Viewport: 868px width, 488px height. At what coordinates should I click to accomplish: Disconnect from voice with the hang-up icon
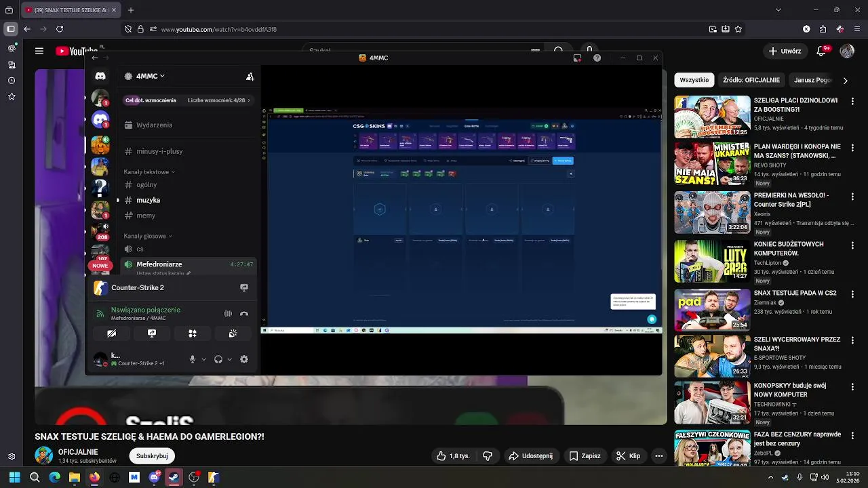pos(244,314)
